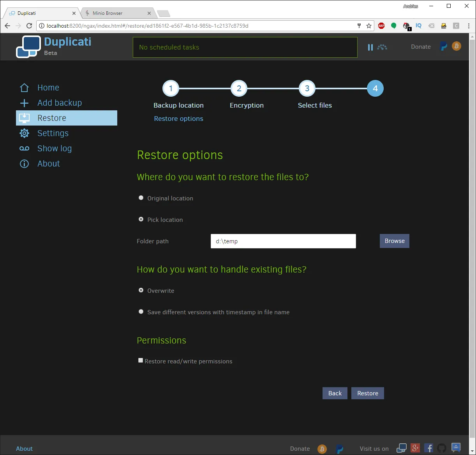The height and width of the screenshot is (455, 476).
Task: Close the Minio Browser tab
Action: coord(149,13)
